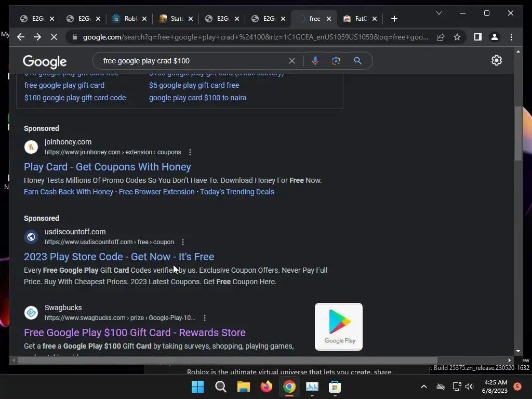Open the Chrome profile icon
Screen dimensions: 532x399
tap(495, 37)
